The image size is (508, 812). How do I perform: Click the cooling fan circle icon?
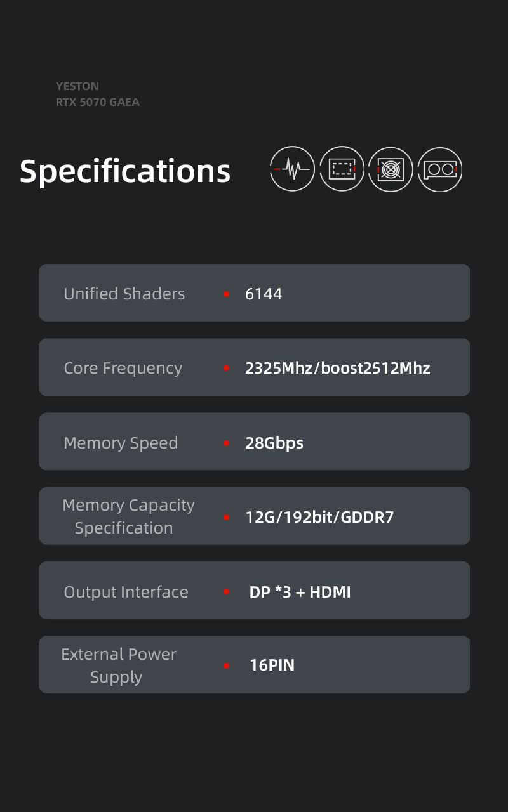pyautogui.click(x=391, y=169)
